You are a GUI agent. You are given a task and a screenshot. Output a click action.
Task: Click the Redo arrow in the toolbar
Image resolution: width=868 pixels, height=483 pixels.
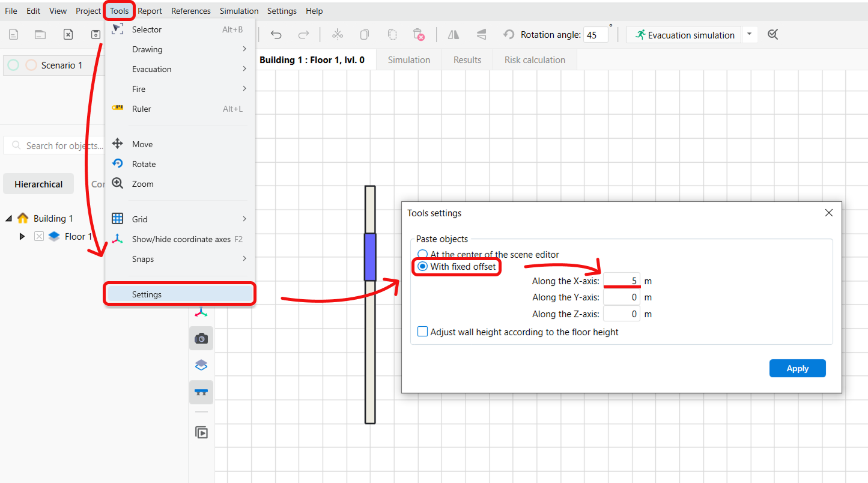pos(304,35)
